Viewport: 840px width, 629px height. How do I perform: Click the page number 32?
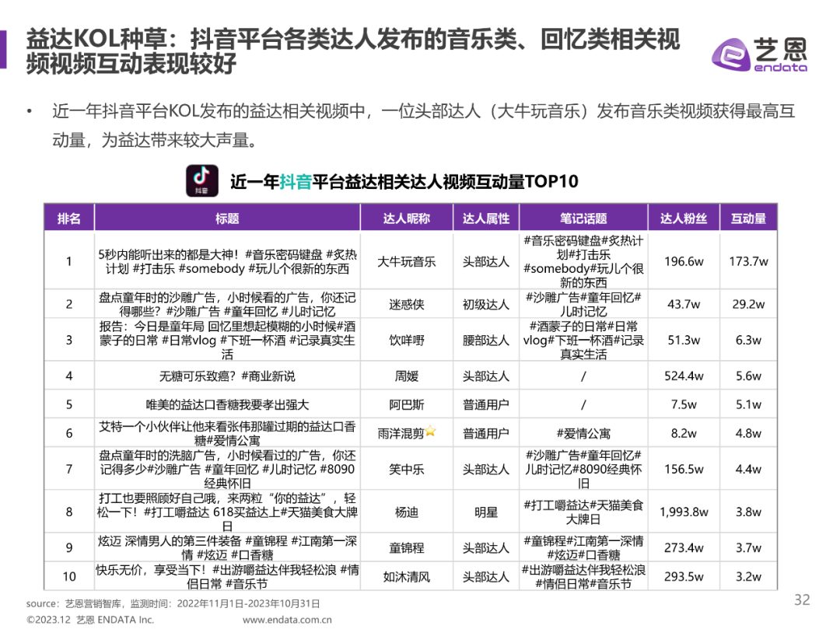[x=801, y=599]
